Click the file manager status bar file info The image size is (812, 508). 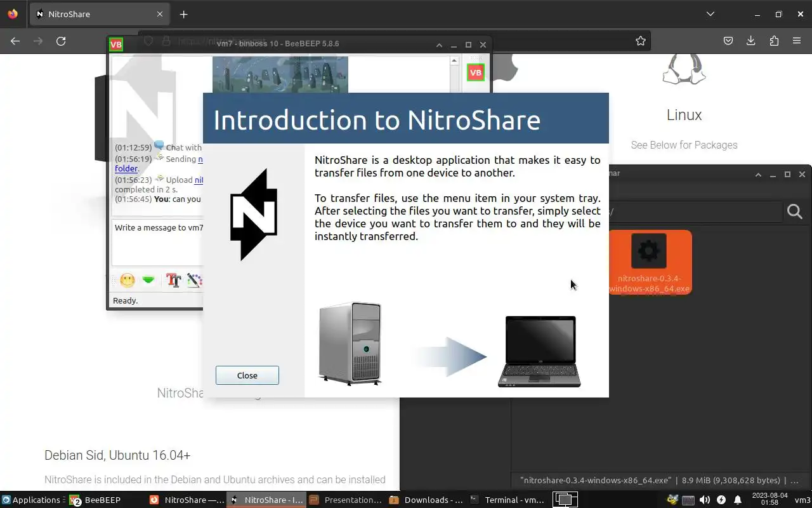pos(659,481)
